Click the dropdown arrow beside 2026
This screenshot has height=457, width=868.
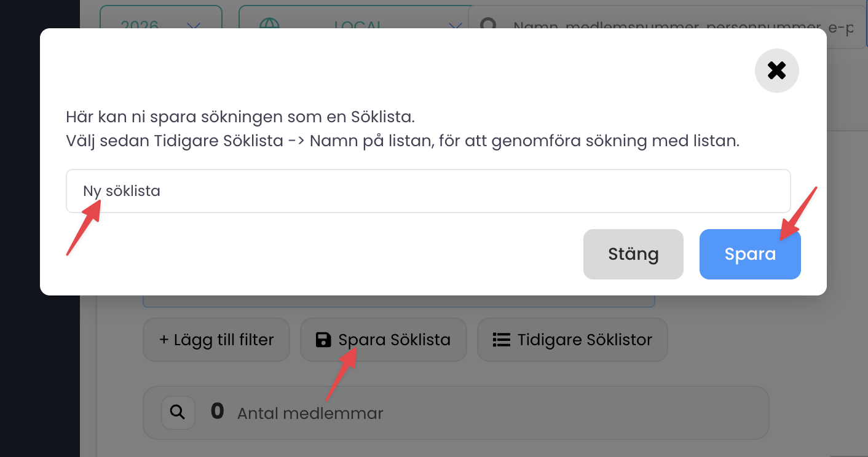[x=194, y=27]
